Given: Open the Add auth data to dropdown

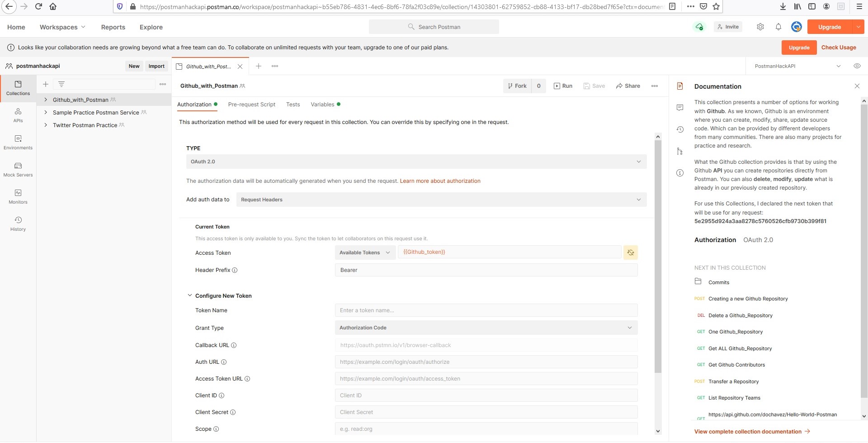Looking at the screenshot, I should tap(441, 200).
